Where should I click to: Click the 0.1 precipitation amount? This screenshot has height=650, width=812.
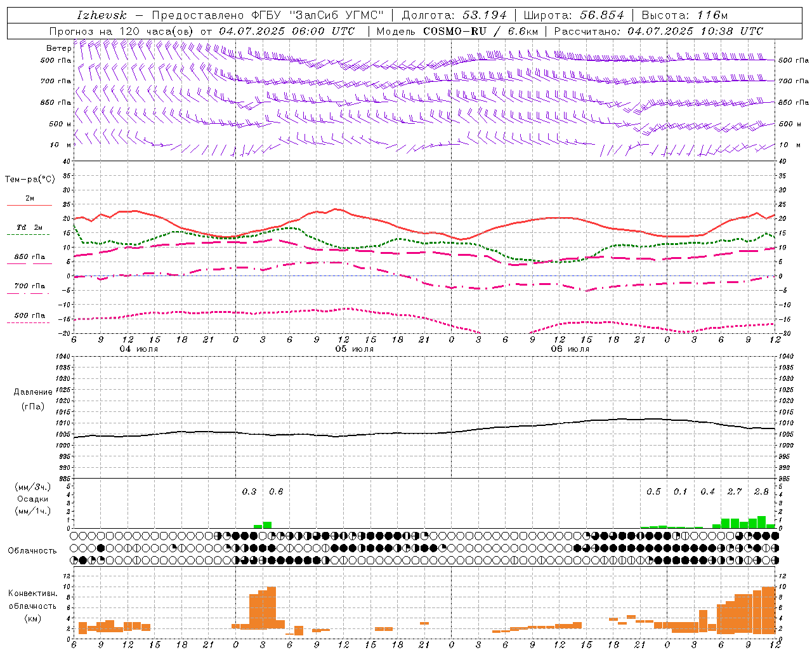click(681, 491)
